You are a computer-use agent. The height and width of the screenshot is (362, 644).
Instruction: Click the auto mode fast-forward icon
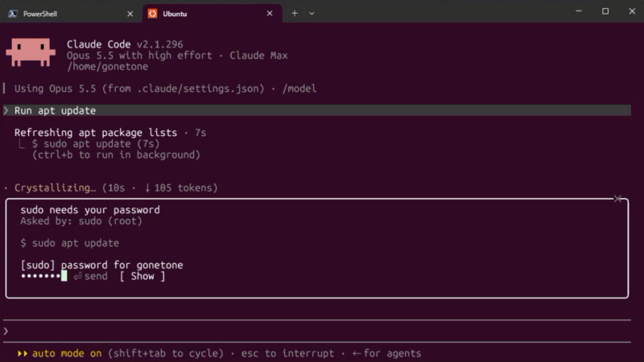pyautogui.click(x=23, y=353)
